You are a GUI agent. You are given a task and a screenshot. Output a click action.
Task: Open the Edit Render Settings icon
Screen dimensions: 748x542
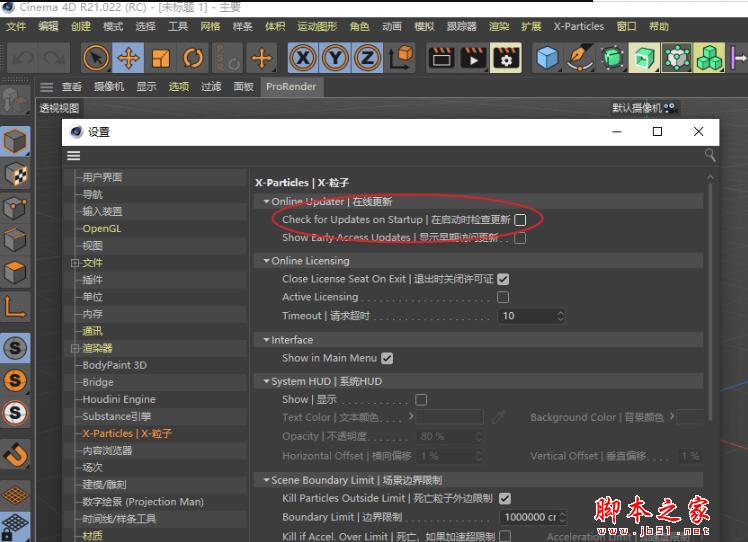pyautogui.click(x=507, y=59)
